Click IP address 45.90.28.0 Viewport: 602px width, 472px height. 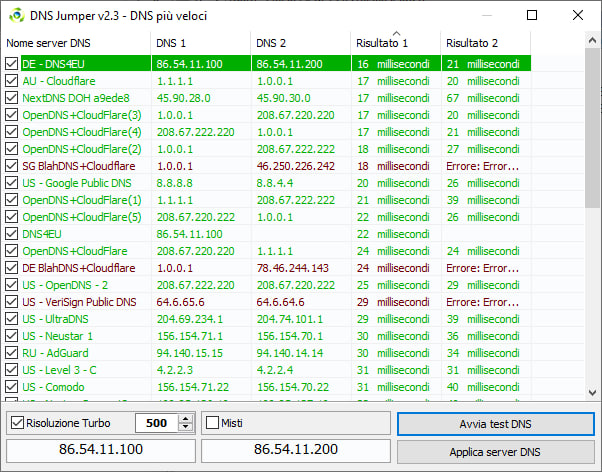tap(184, 98)
